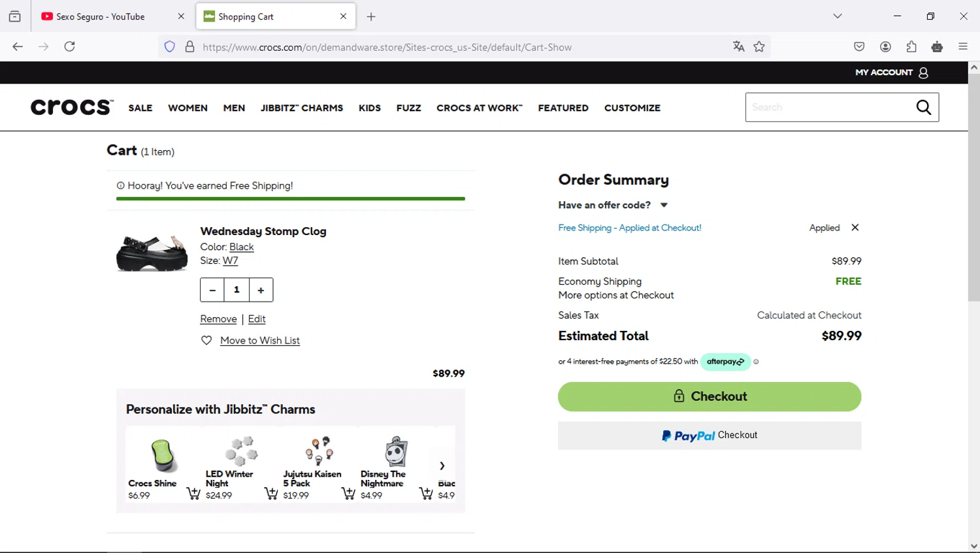
Task: View site security lock info
Action: click(190, 47)
